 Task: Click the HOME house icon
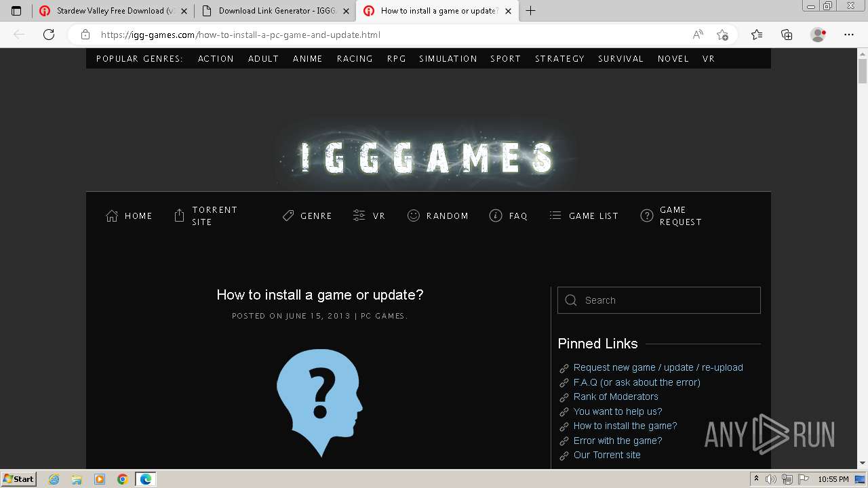112,216
